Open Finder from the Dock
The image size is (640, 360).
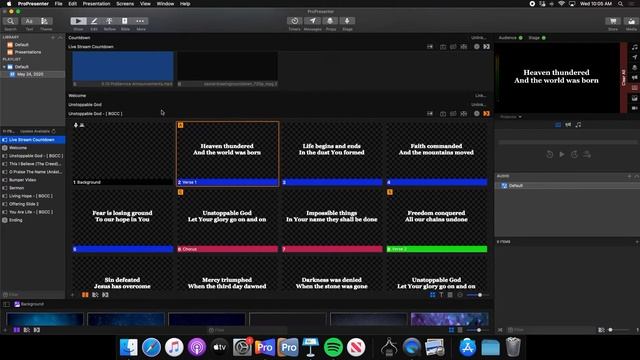tap(129, 348)
